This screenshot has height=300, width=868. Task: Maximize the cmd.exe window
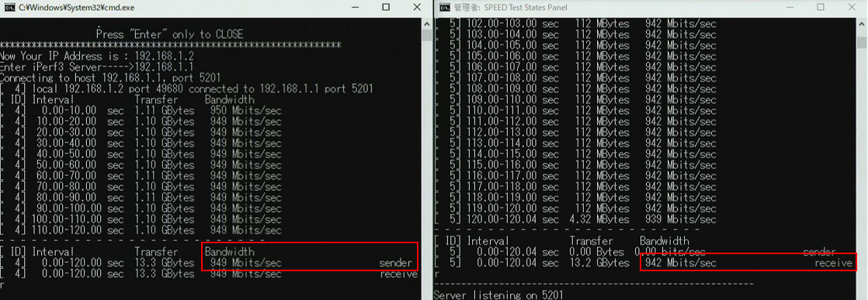coord(386,7)
